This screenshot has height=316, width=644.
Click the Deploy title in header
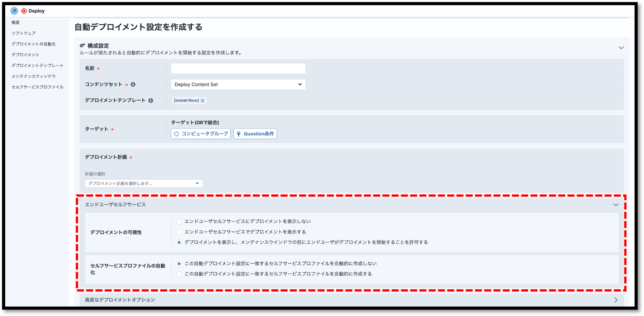click(37, 11)
